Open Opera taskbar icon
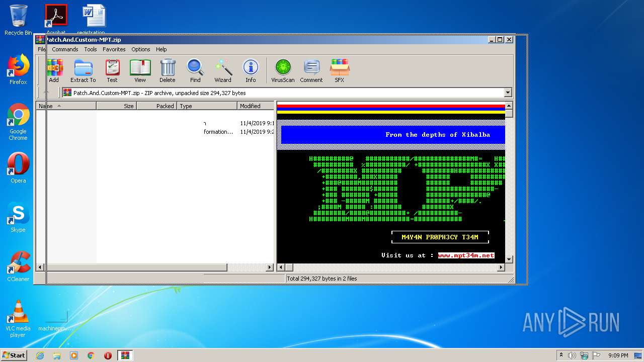Screen dimensions: 644x362 [108, 355]
